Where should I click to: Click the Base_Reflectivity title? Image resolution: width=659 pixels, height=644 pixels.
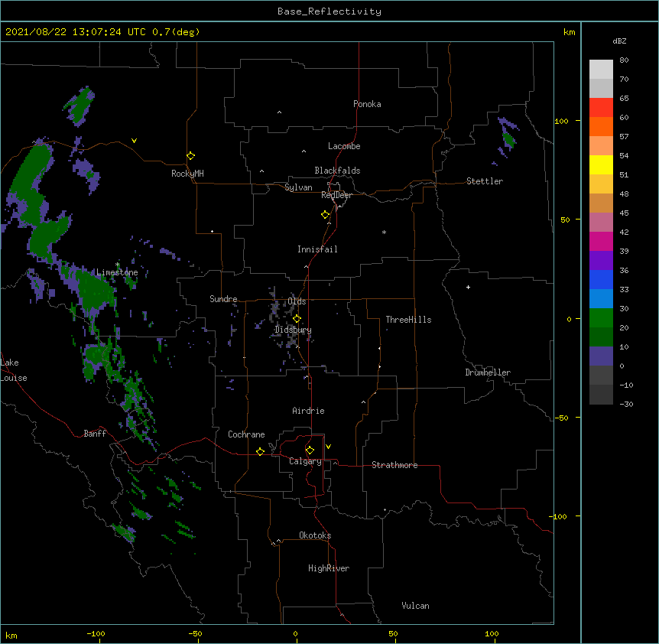(329, 11)
